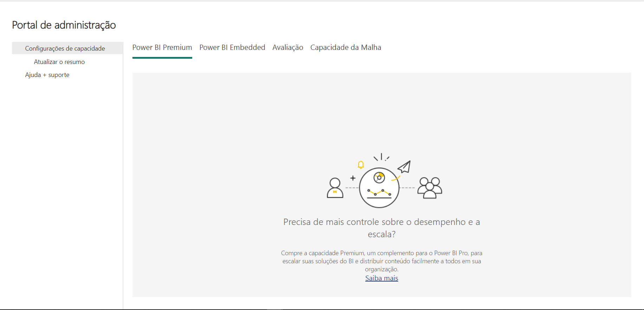This screenshot has width=644, height=310.
Task: Open the Capacidade da Malha tab
Action: (346, 47)
